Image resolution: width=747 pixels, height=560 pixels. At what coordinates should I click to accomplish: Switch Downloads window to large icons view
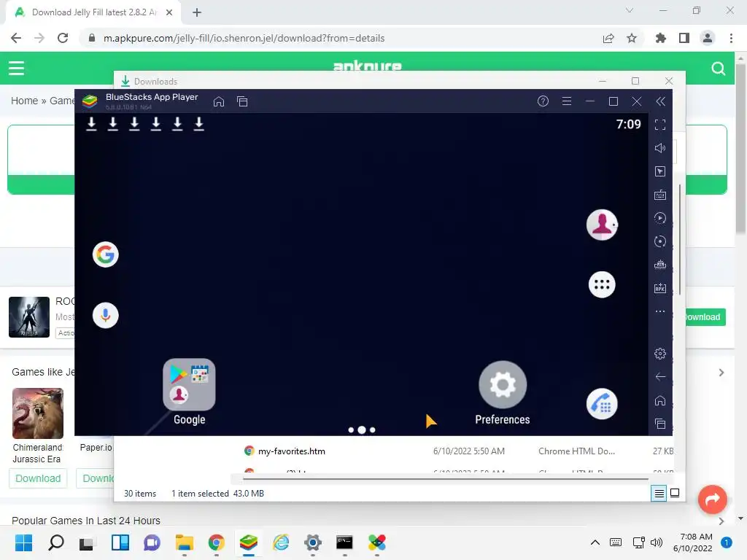(675, 494)
